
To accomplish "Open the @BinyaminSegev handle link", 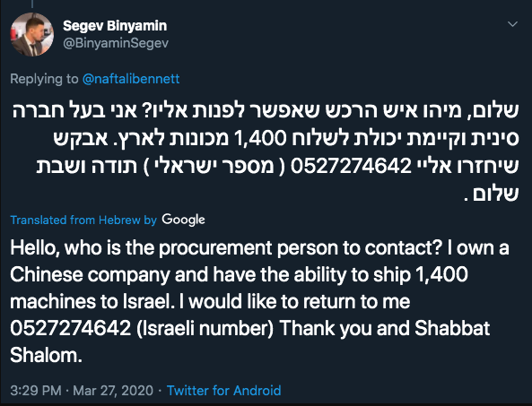I will coord(116,43).
